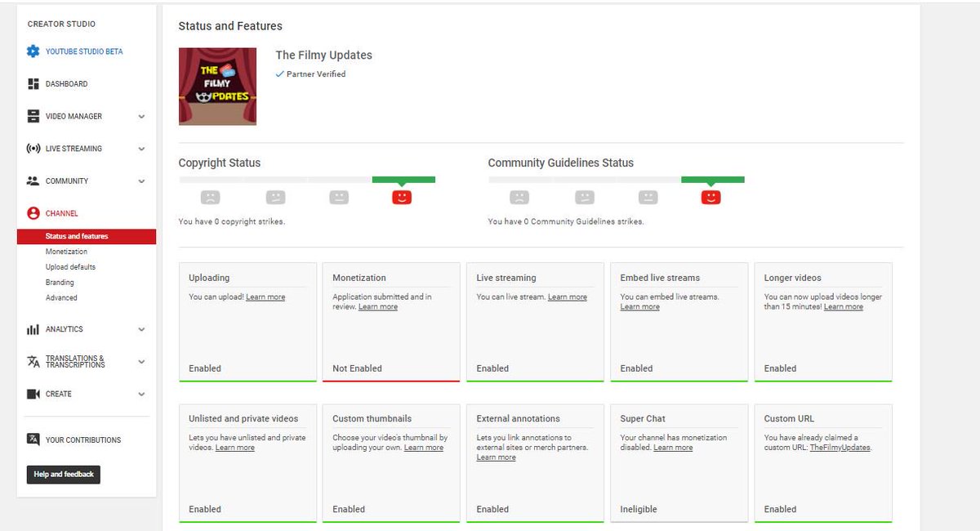Click third gray face in Copyright Status
The height and width of the screenshot is (531, 980).
click(339, 197)
